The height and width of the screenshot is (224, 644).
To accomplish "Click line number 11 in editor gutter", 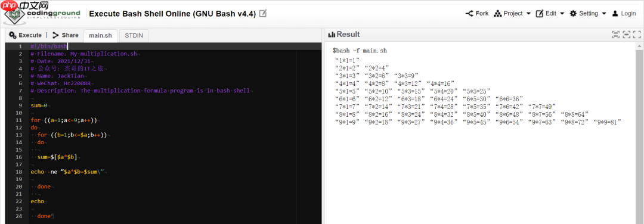I will click(x=18, y=120).
